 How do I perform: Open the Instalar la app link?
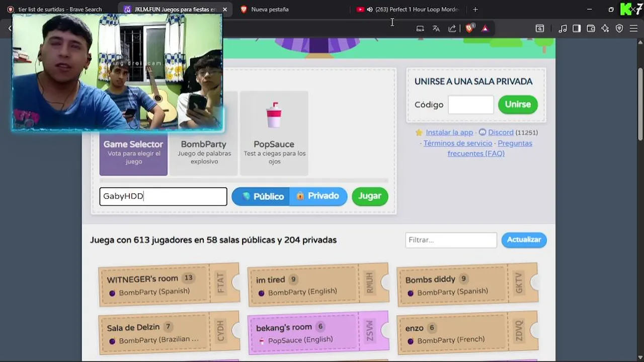point(449,132)
